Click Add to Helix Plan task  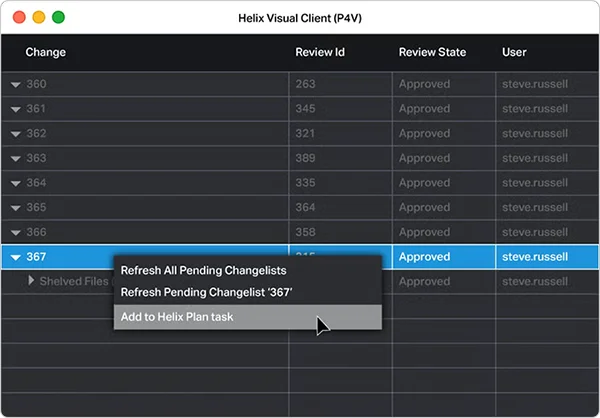tap(248, 317)
